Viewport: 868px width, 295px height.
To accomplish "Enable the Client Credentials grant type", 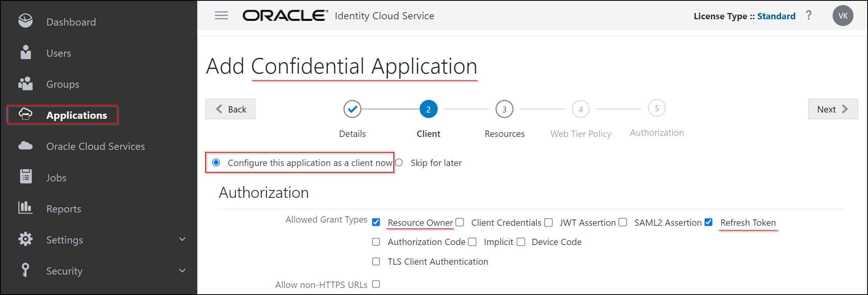I will pos(460,222).
